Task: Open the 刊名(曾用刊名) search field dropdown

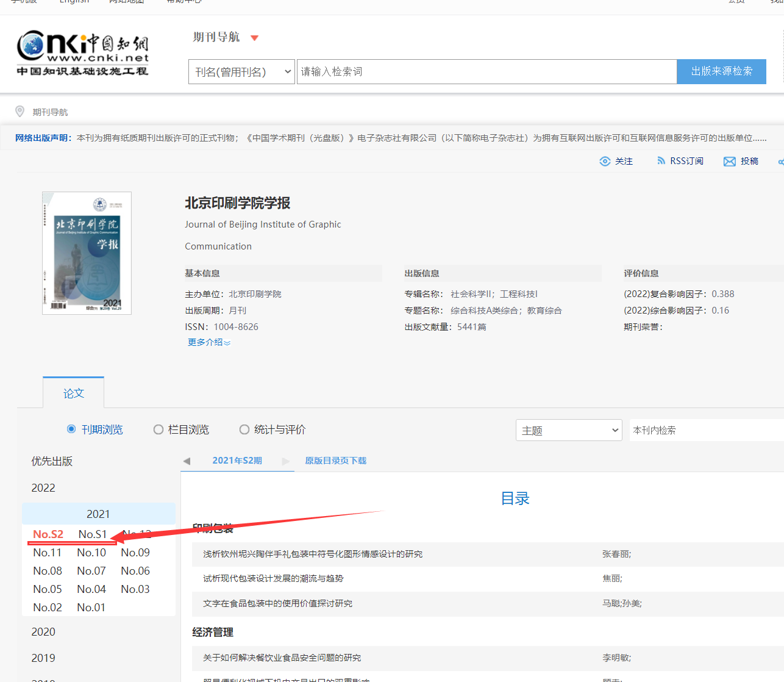Action: click(242, 72)
